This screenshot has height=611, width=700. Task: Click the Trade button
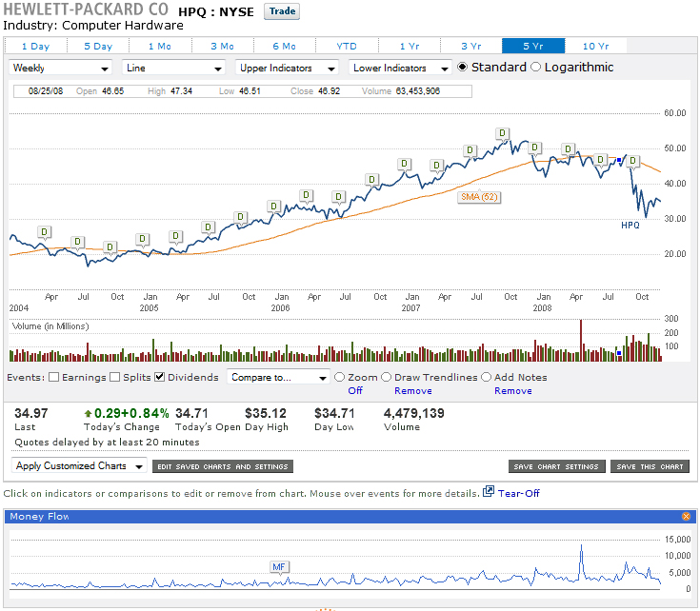coord(282,11)
